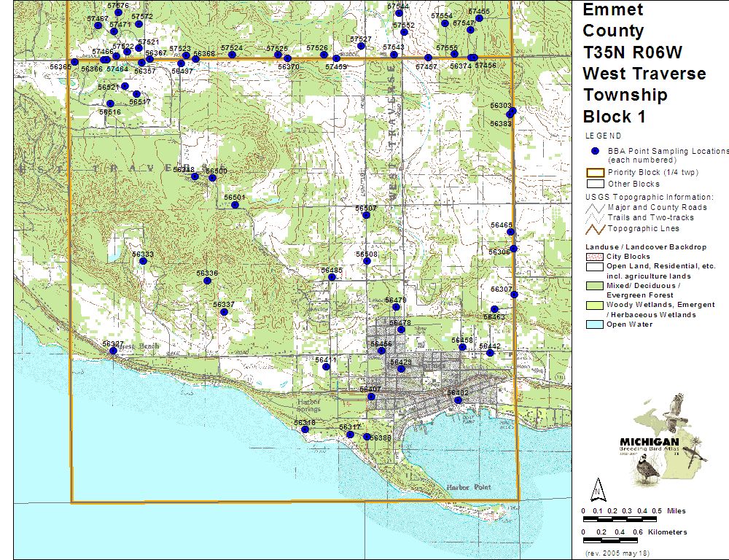Select the 56402 point marker

pos(458,400)
